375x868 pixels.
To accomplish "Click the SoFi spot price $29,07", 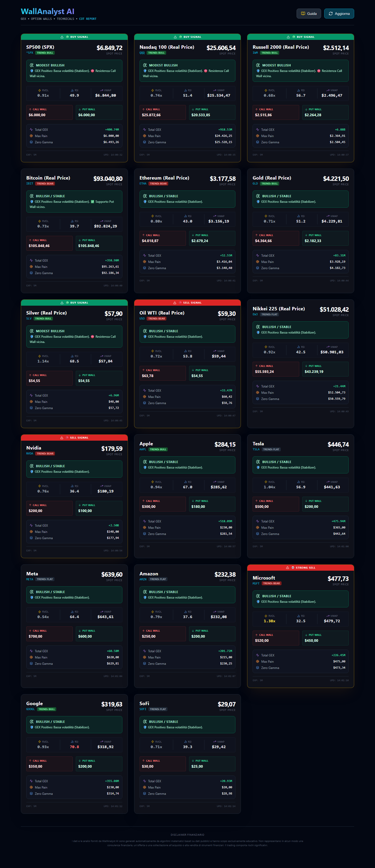I will (x=226, y=704).
